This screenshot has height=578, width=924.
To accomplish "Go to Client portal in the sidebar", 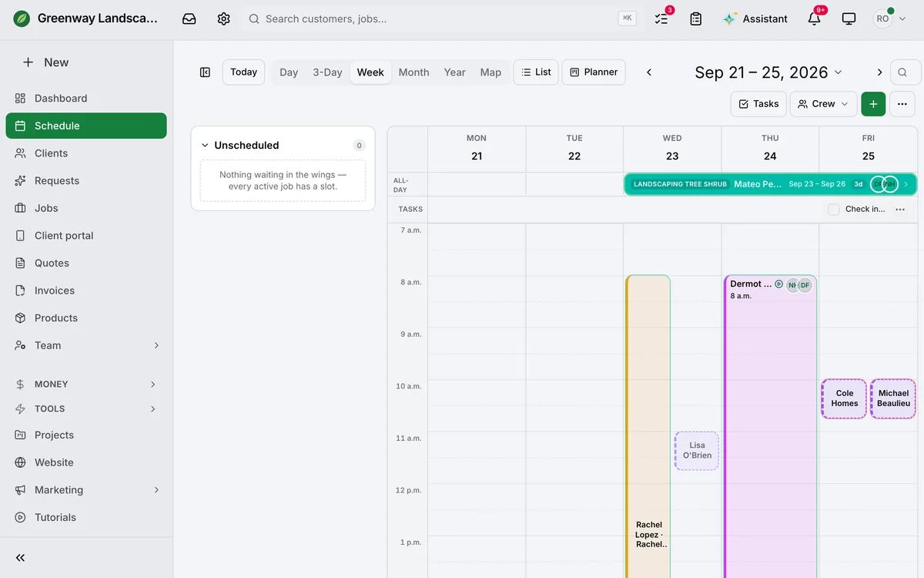I will point(86,236).
